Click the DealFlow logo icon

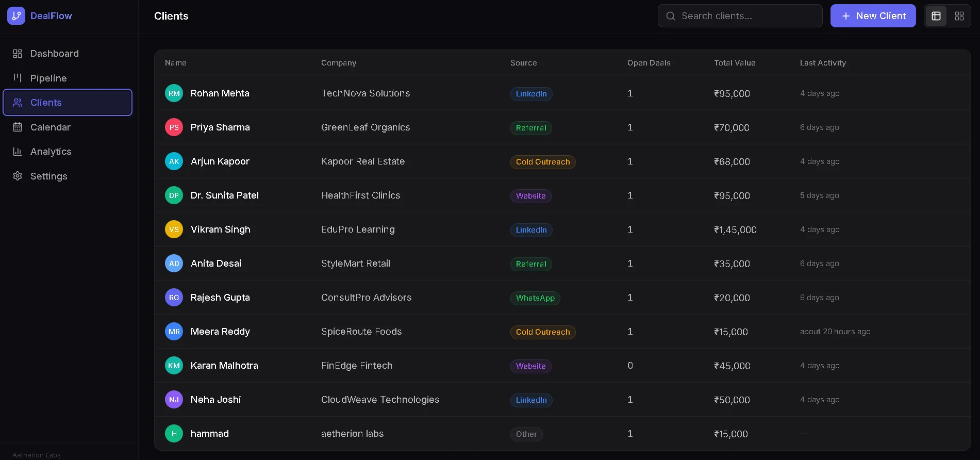point(16,16)
